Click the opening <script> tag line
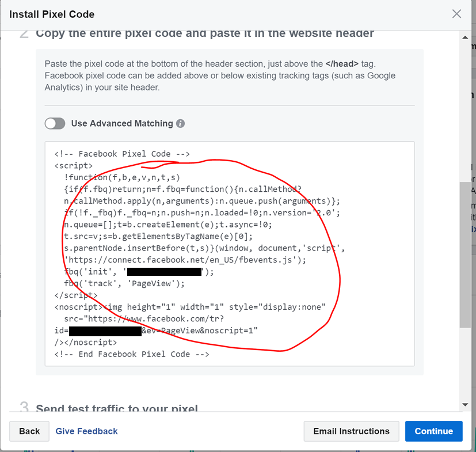The width and height of the screenshot is (476, 452). tap(74, 166)
